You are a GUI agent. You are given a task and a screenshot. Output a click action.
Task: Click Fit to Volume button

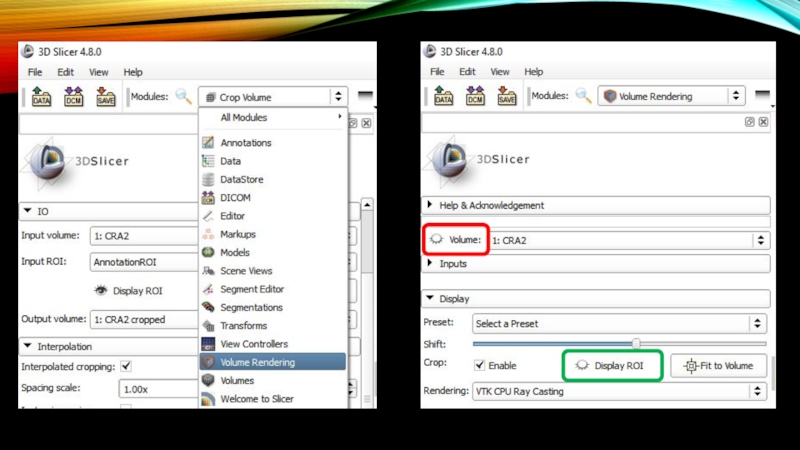[718, 366]
